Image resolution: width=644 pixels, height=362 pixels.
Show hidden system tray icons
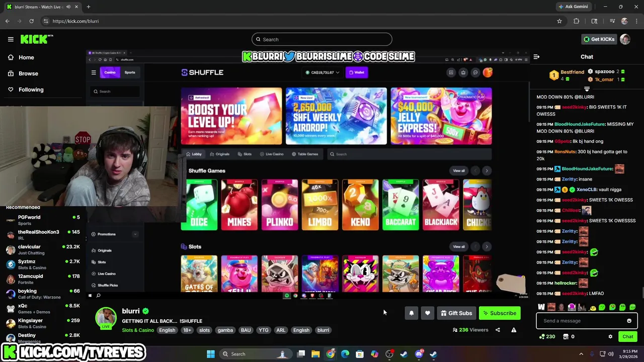pos(581,354)
